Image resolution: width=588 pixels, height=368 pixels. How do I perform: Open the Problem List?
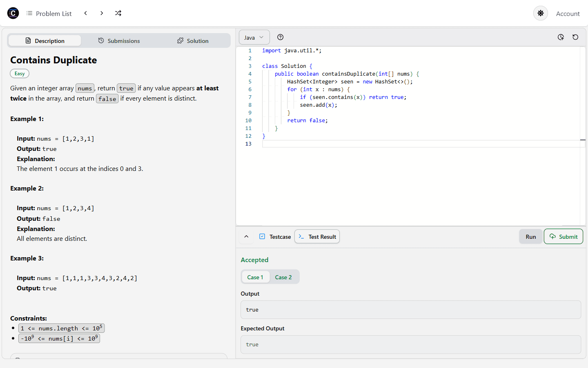[49, 13]
